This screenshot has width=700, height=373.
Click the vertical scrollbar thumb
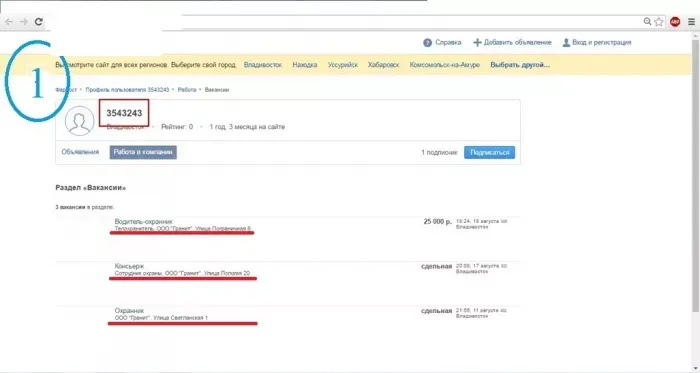(695, 176)
